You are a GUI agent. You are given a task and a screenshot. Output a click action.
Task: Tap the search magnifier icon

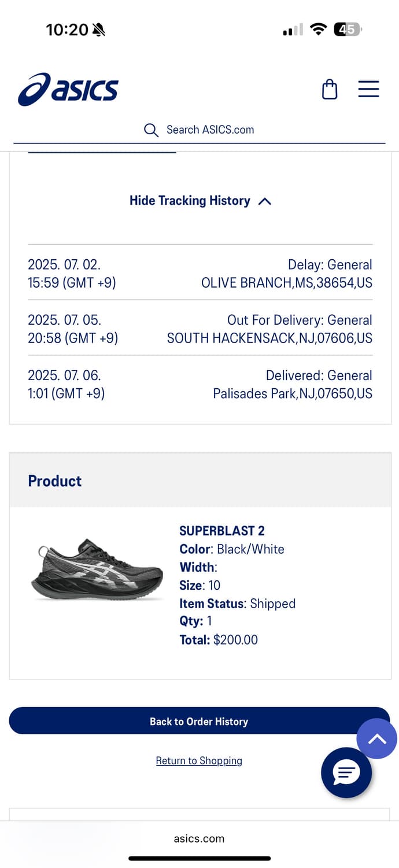pos(151,130)
